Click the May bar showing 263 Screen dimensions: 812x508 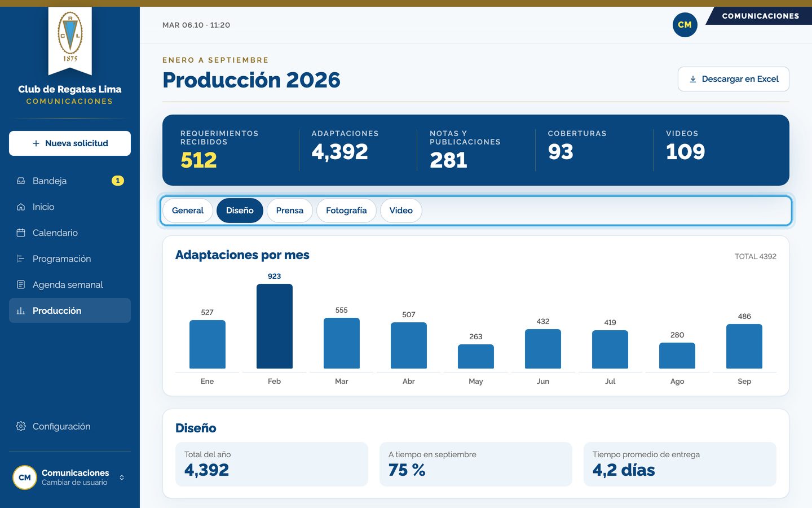[476, 356]
